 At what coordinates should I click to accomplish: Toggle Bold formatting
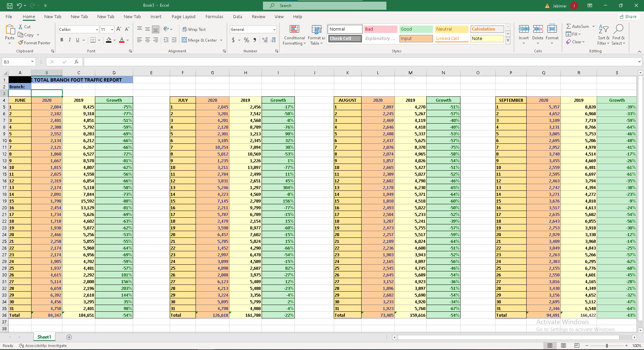click(62, 40)
